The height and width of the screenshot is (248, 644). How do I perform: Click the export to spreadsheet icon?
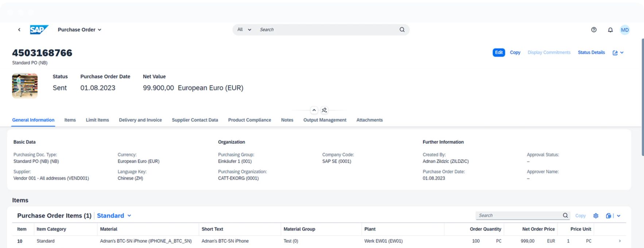coord(608,216)
